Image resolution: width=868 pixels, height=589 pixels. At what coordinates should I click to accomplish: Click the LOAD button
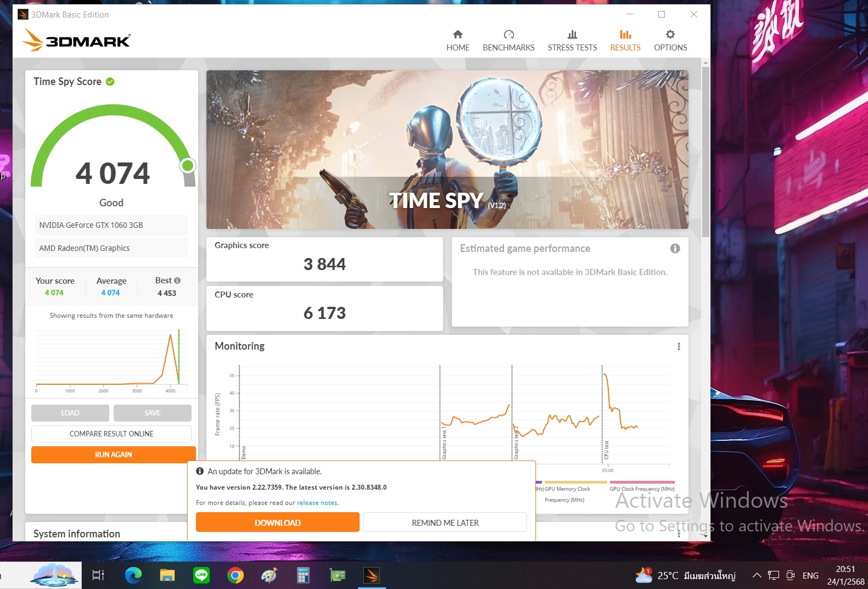[70, 413]
